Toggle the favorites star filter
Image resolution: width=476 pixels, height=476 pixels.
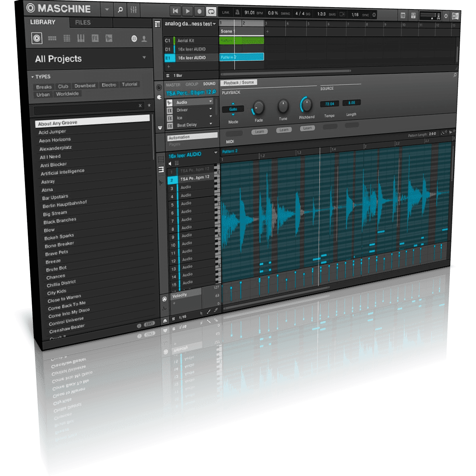tap(149, 105)
